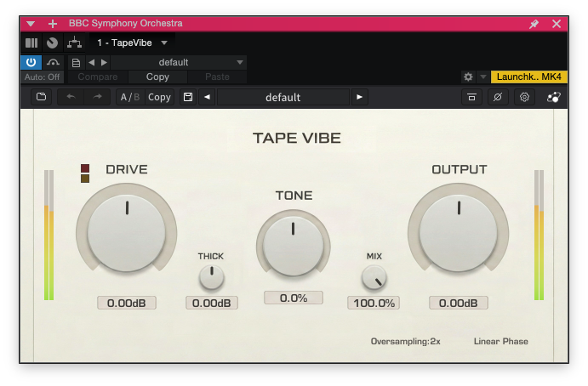Toggle the dark red square next to DRIVE
The image size is (588, 386).
pos(85,168)
